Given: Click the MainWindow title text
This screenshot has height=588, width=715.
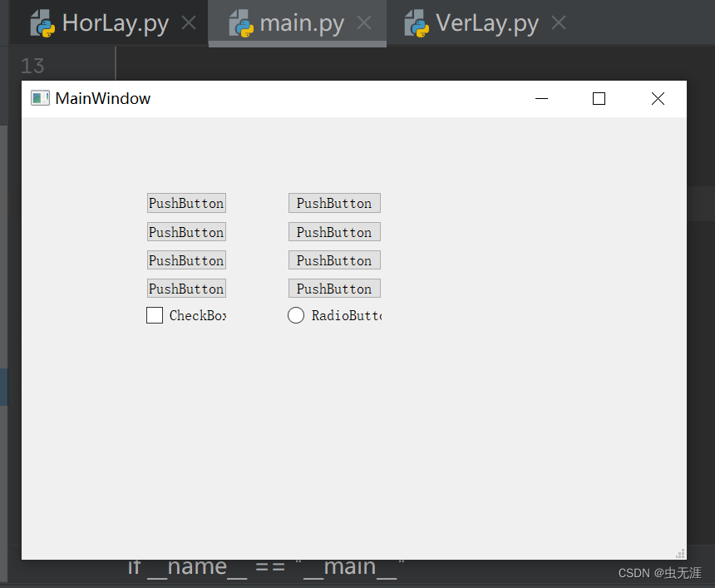Looking at the screenshot, I should [x=102, y=98].
